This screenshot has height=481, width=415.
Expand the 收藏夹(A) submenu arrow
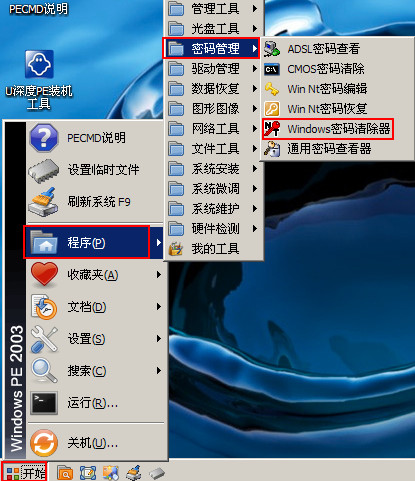(159, 275)
